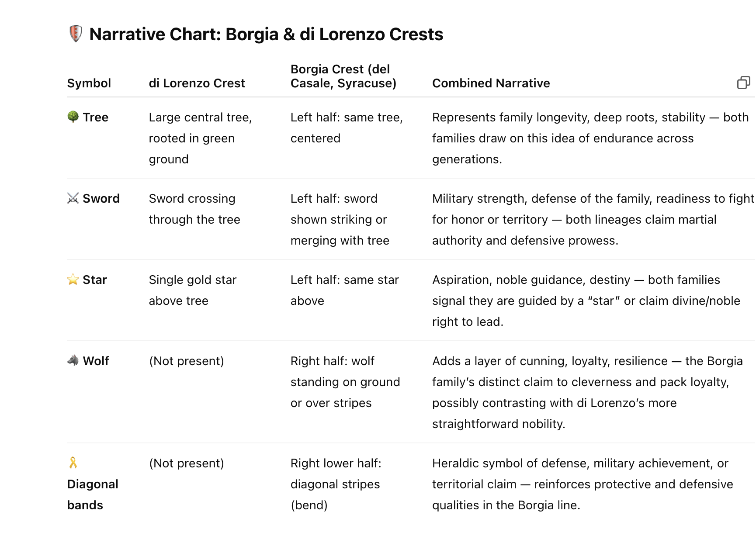
Task: Click the gold star emoji
Action: click(x=73, y=280)
